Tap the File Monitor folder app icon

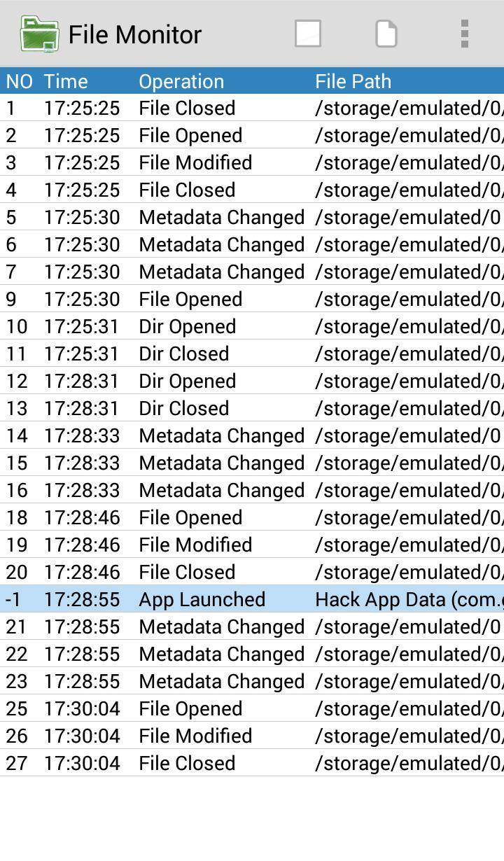40,34
